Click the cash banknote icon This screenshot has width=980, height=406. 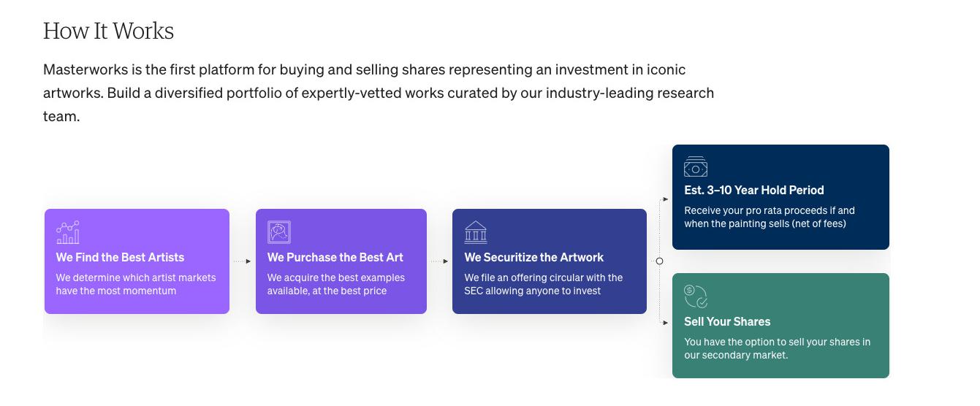pyautogui.click(x=695, y=167)
